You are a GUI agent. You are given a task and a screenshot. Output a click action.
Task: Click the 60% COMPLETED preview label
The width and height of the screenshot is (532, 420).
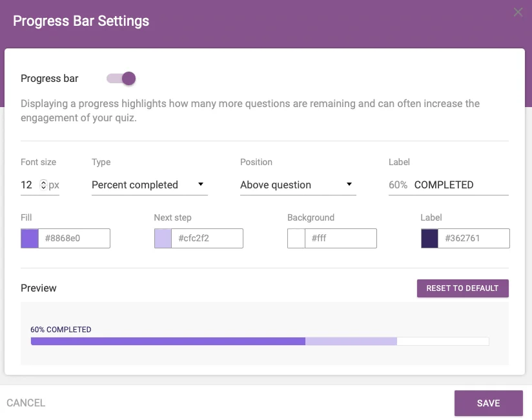61,330
